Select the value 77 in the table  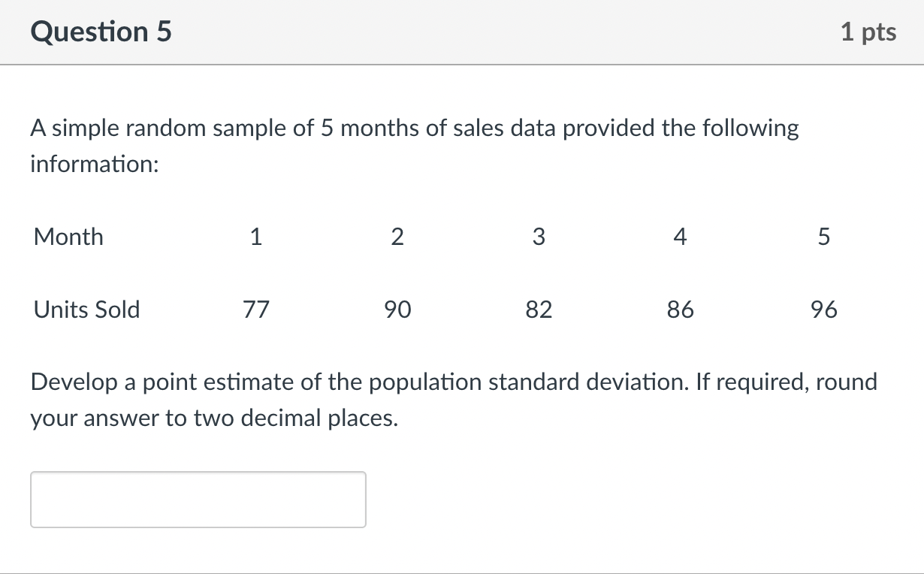click(x=255, y=309)
